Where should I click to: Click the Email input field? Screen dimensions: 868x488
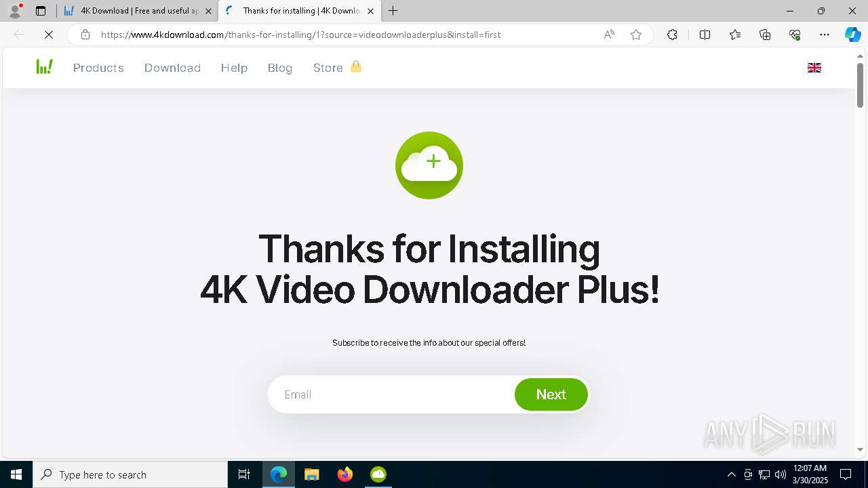click(x=392, y=394)
